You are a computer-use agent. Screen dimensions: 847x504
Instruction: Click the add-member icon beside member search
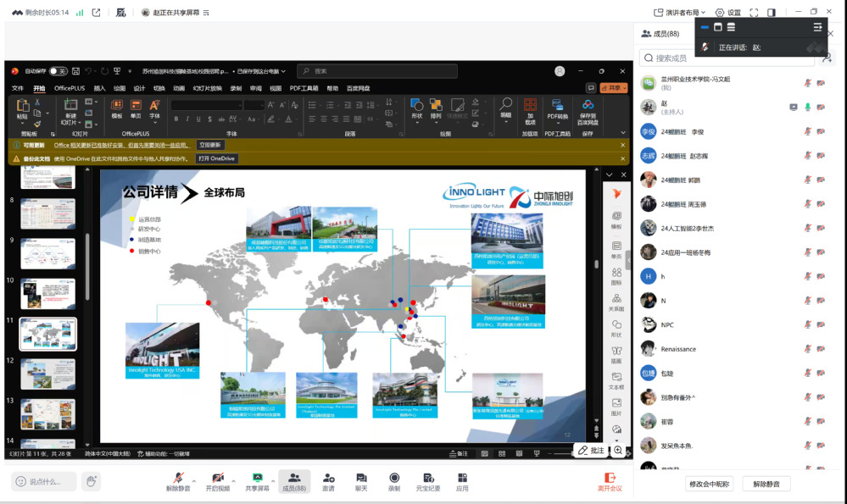pos(827,58)
